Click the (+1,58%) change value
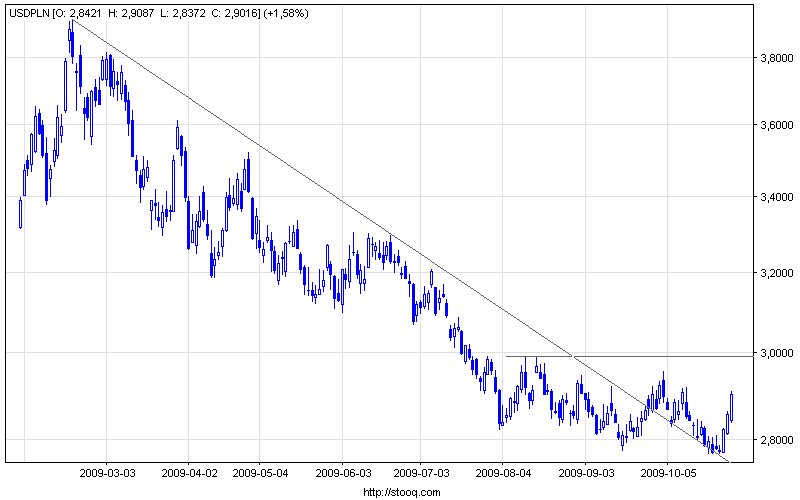Viewport: 800px width, 500px height. point(286,14)
